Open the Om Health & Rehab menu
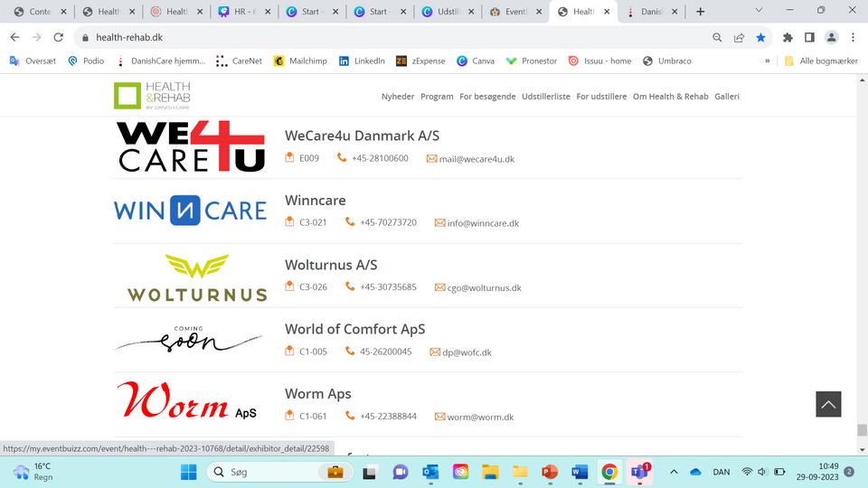868x488 pixels. 670,97
